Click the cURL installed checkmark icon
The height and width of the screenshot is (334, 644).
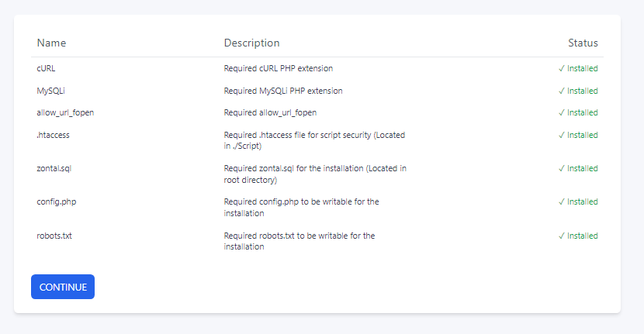(x=562, y=68)
